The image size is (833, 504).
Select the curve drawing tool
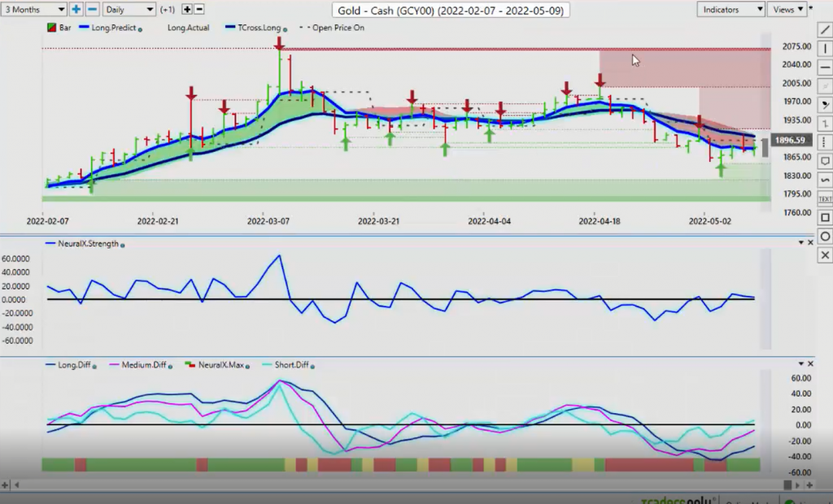825,180
